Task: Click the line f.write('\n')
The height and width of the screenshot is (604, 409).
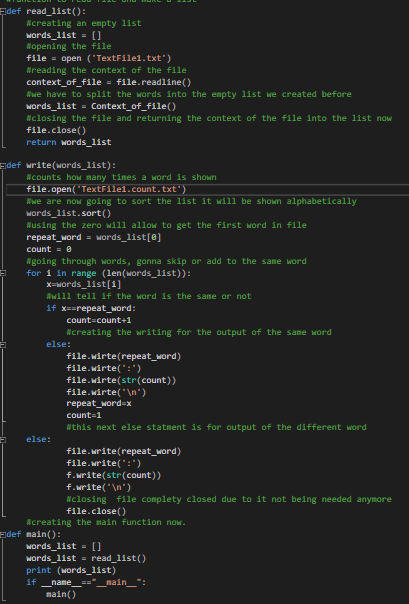Action: click(x=99, y=487)
